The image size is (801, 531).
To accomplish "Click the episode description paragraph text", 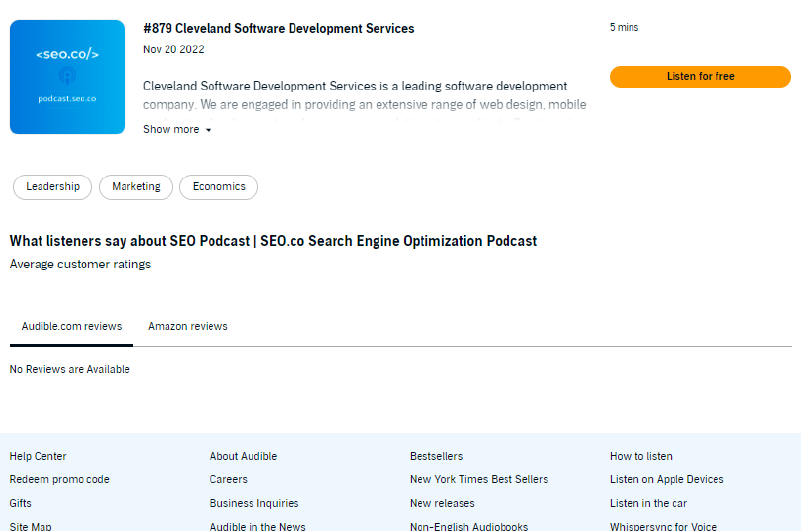I will coord(365,102).
